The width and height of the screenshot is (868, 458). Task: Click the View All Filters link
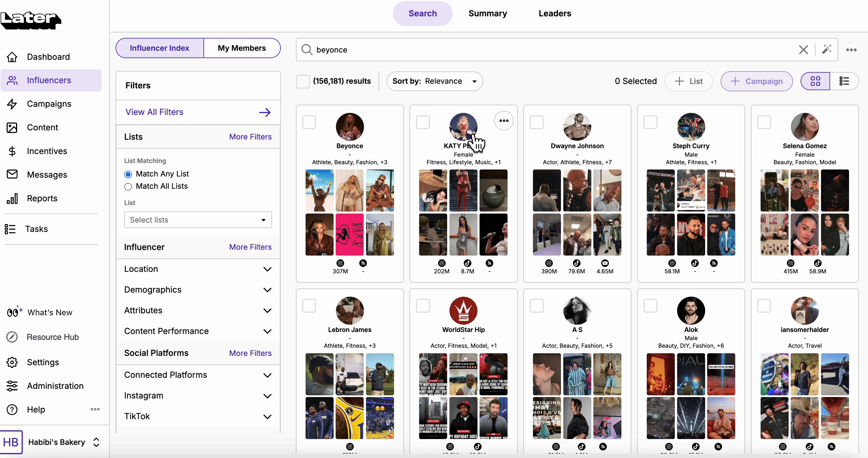click(x=154, y=112)
